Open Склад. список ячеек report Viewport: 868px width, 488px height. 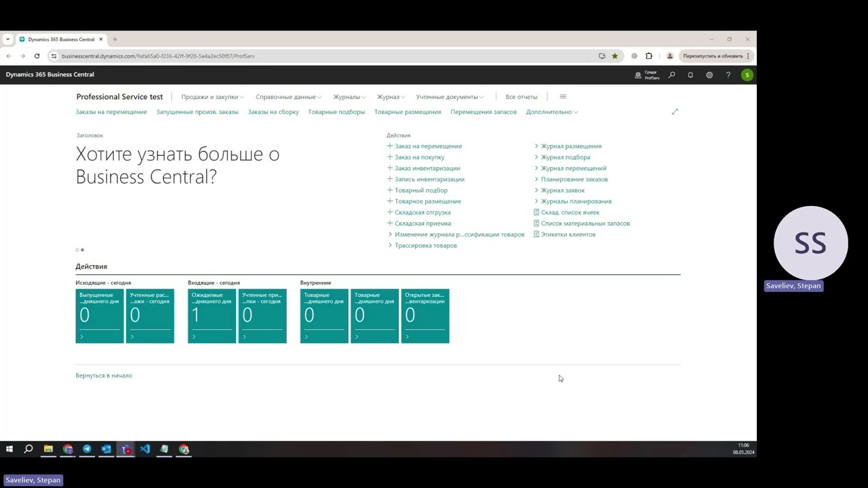(566, 212)
